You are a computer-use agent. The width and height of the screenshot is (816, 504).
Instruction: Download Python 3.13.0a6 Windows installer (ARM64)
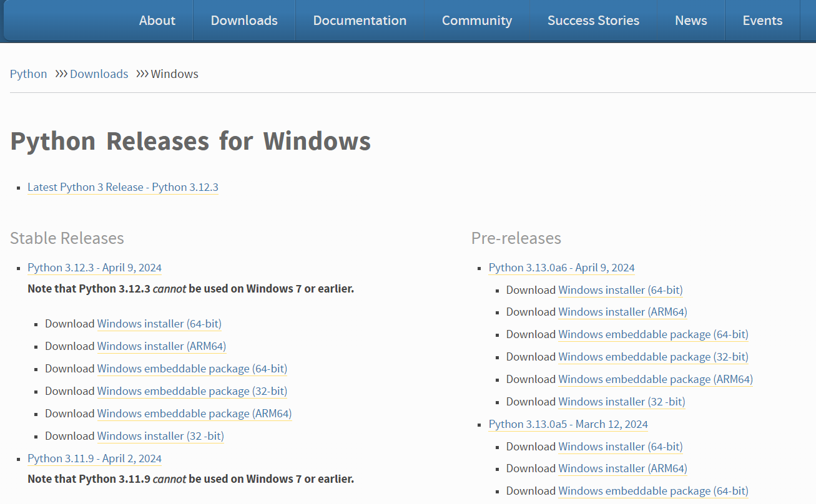point(623,312)
